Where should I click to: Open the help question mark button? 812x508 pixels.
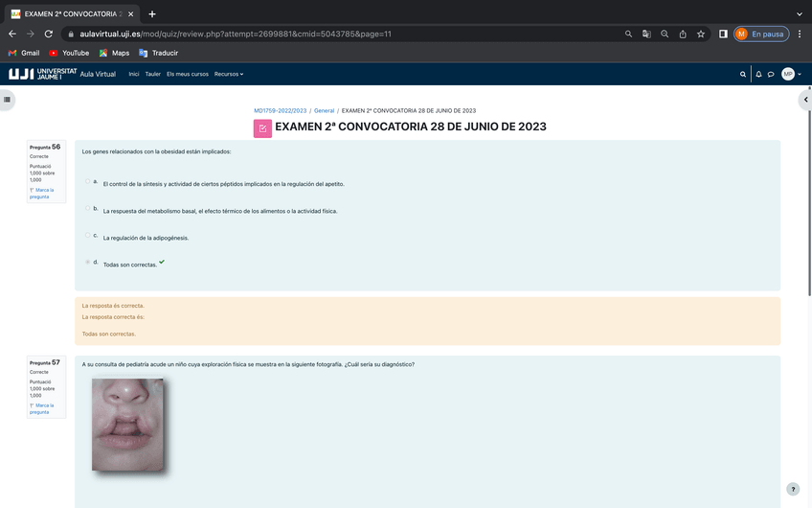[792, 489]
